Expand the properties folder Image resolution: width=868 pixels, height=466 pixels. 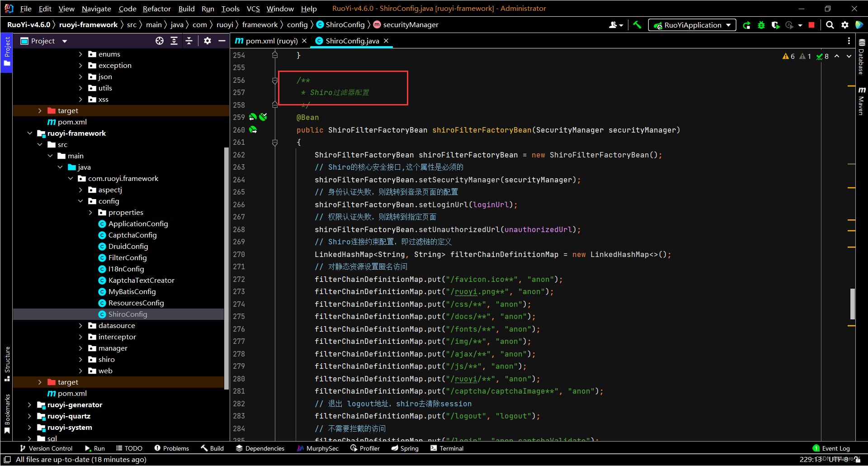[x=90, y=212]
